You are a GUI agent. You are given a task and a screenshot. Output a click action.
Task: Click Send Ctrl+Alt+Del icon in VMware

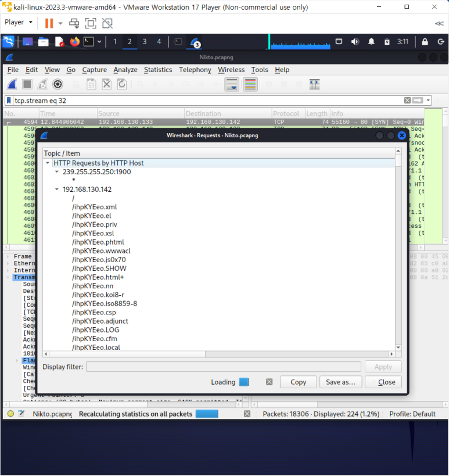pyautogui.click(x=74, y=23)
